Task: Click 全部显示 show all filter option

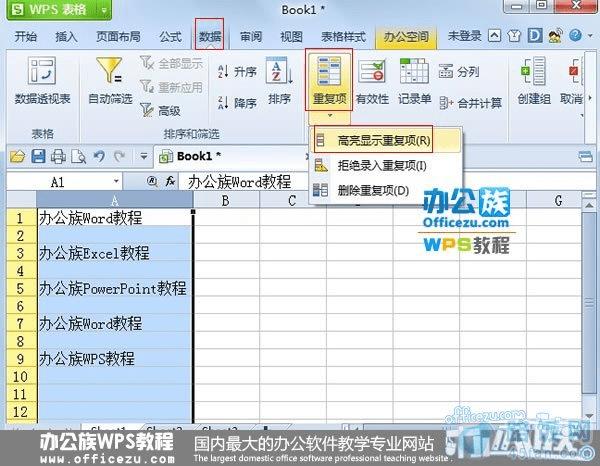Action: (x=171, y=64)
